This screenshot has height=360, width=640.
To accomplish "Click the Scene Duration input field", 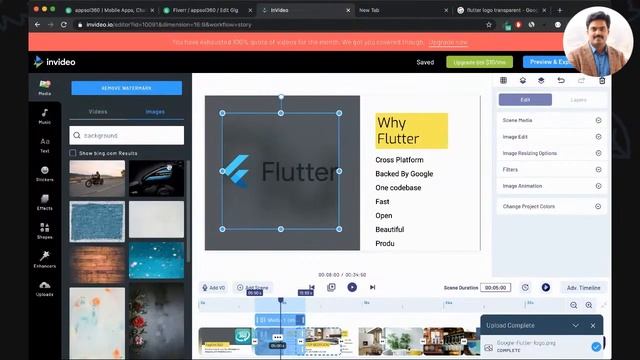I will point(496,288).
